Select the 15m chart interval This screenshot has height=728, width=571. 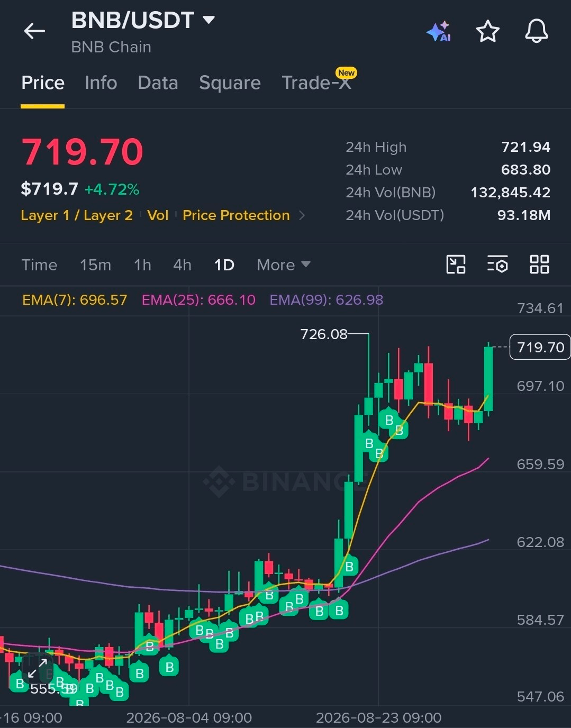(x=96, y=265)
